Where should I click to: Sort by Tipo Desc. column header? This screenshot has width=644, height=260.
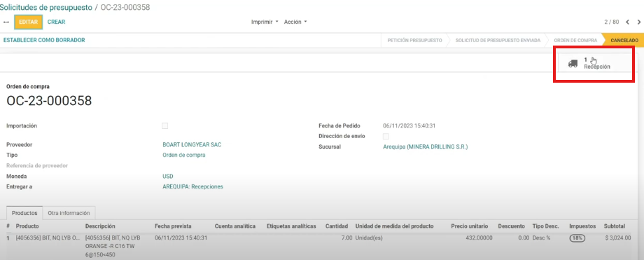point(545,226)
